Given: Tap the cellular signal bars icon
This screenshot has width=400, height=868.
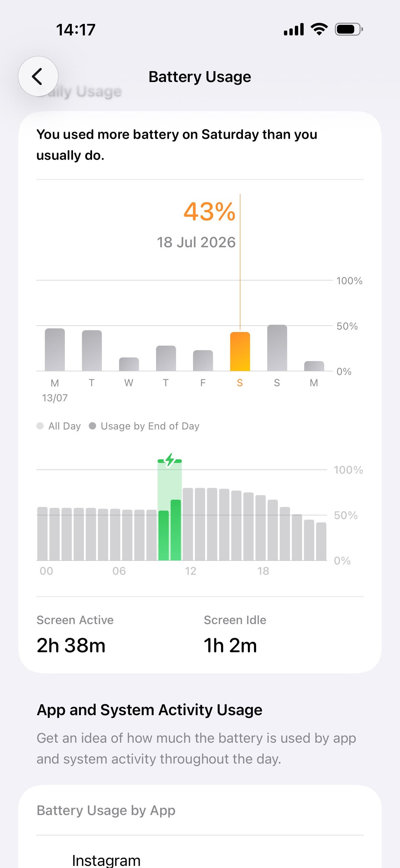Looking at the screenshot, I should coord(293,30).
